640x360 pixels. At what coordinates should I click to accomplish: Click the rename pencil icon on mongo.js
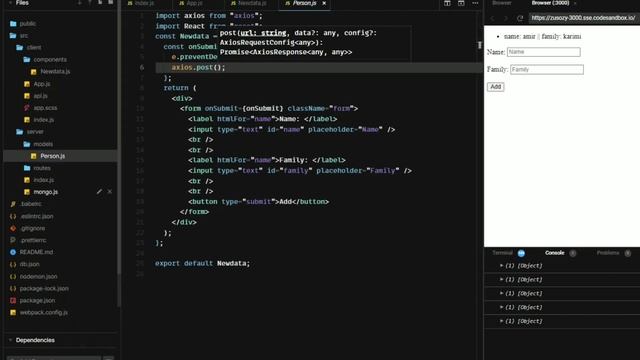pos(99,191)
